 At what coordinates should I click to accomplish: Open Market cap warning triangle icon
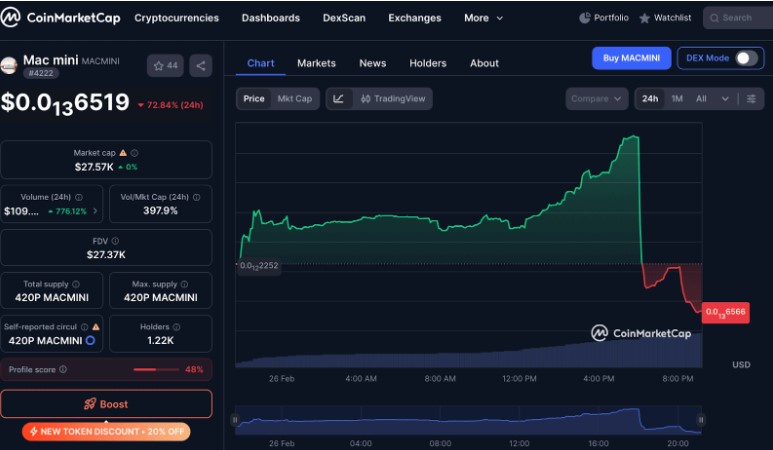pos(123,153)
